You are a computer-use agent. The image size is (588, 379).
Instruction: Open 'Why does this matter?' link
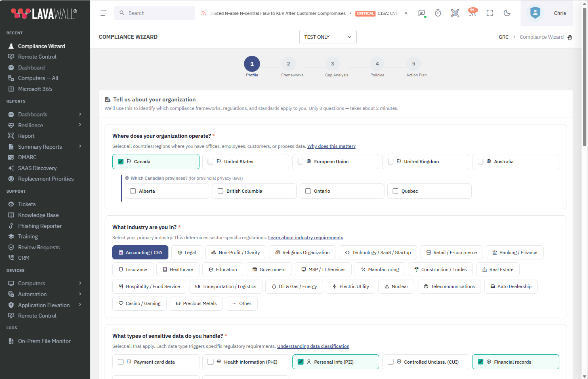pyautogui.click(x=331, y=146)
